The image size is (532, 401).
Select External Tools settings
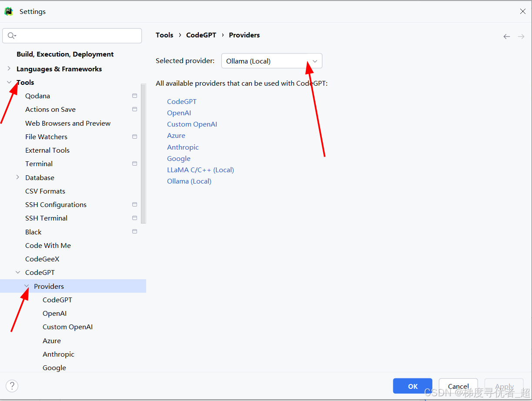[47, 150]
